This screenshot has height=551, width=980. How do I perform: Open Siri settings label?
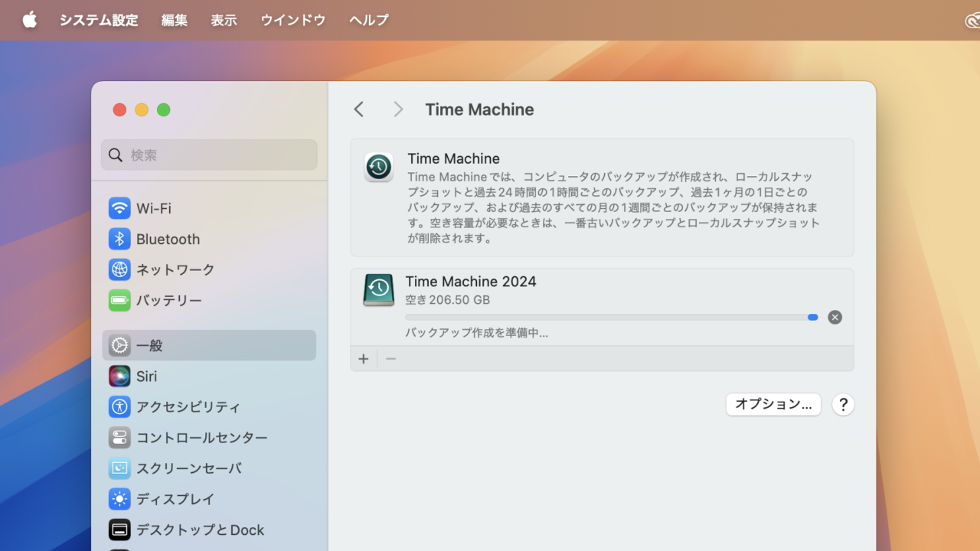click(x=146, y=376)
